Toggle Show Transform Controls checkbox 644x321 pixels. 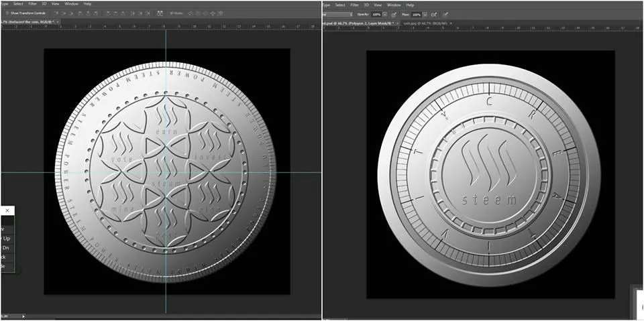[x=7, y=13]
